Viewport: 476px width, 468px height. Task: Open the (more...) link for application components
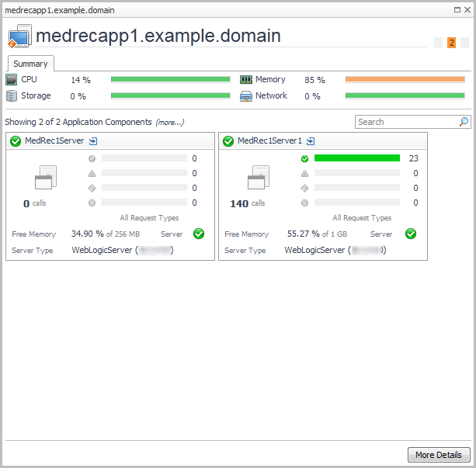(x=170, y=123)
